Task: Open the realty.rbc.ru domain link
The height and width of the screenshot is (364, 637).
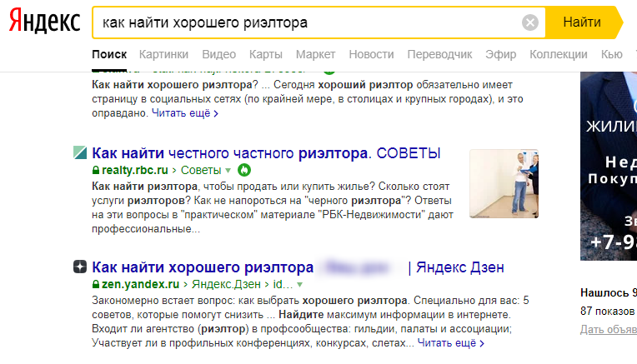Action: [x=134, y=171]
